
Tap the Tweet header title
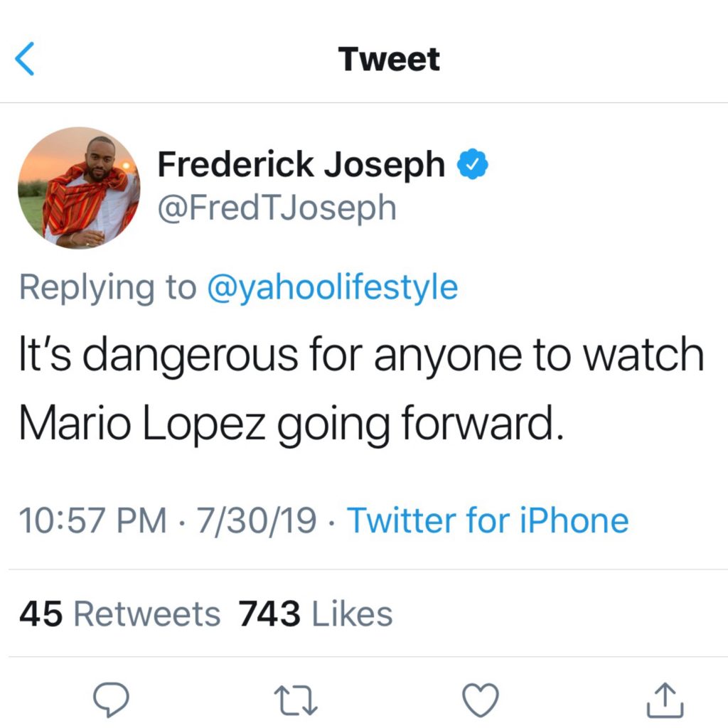[389, 59]
